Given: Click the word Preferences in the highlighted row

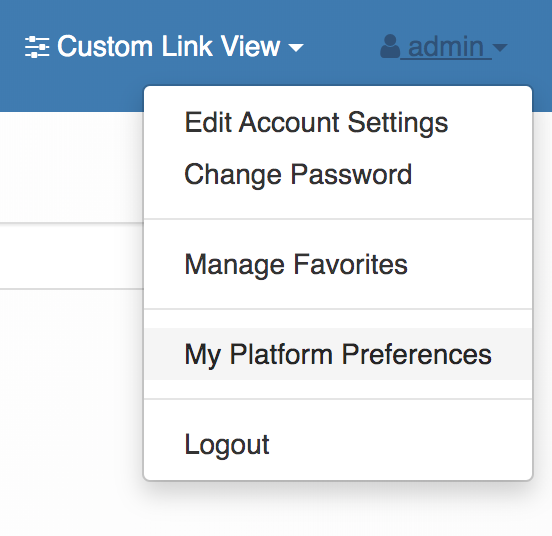Looking at the screenshot, I should (416, 354).
